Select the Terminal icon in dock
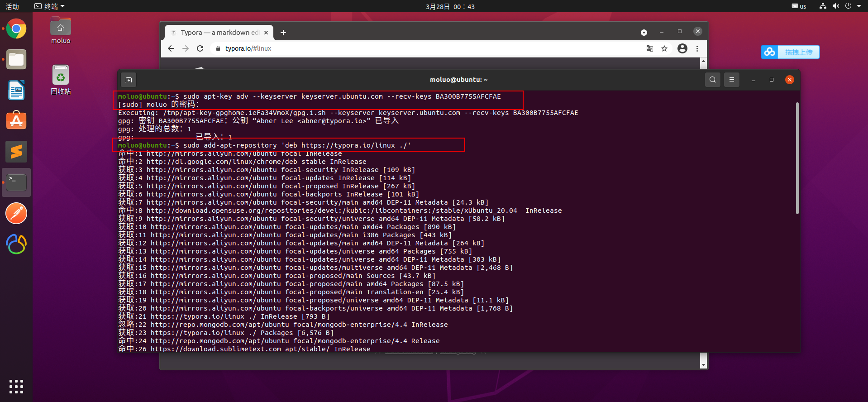Viewport: 868px width, 402px height. tap(16, 182)
